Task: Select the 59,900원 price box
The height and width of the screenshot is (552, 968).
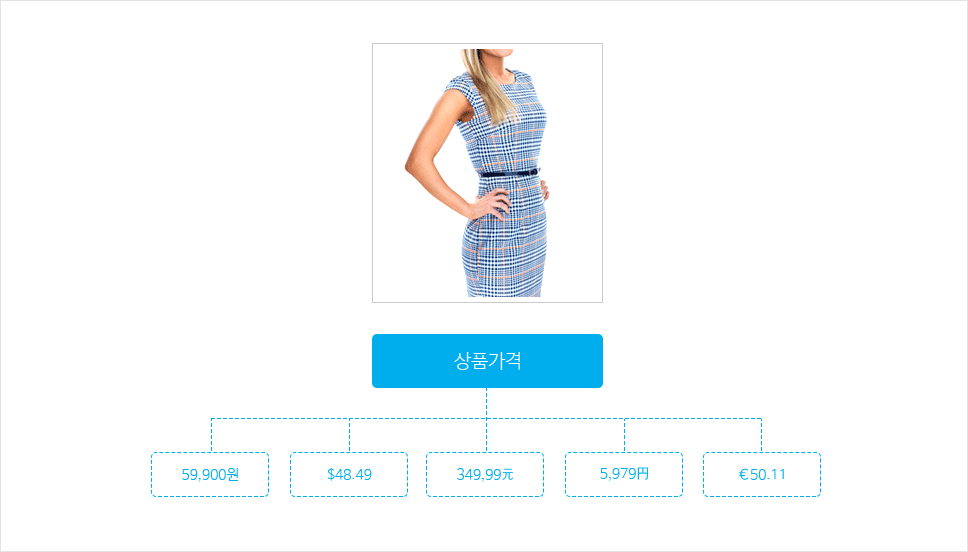Action: [x=210, y=474]
